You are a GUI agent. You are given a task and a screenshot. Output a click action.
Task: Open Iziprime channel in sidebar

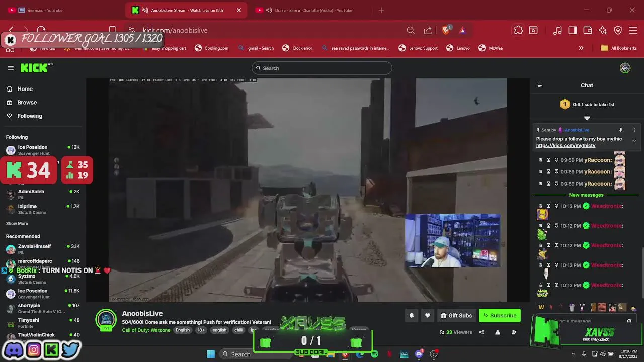coord(43,209)
